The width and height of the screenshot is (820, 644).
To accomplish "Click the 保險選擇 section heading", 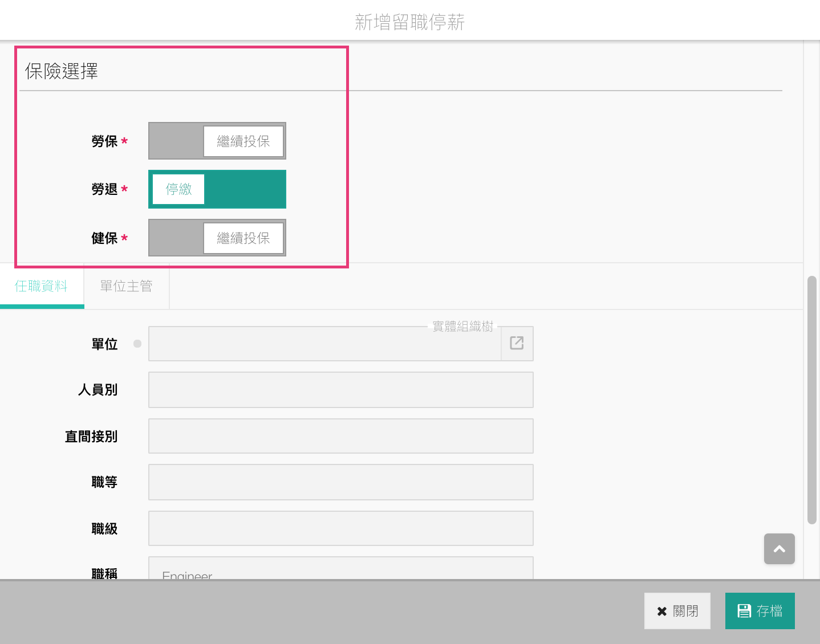I will (x=62, y=71).
